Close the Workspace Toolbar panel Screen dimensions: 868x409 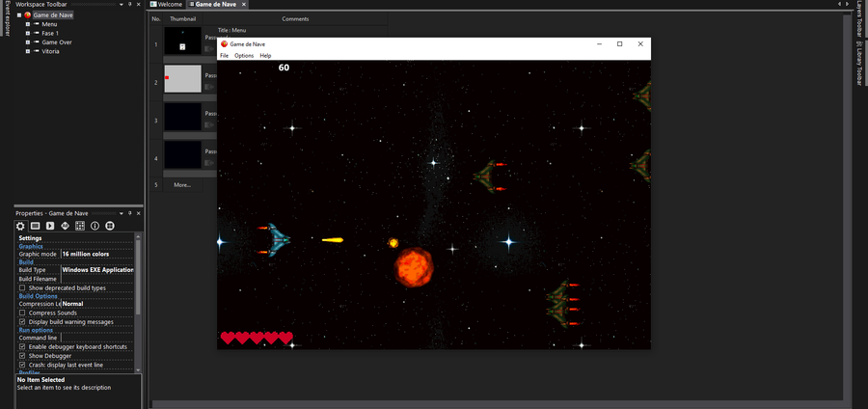[x=138, y=5]
